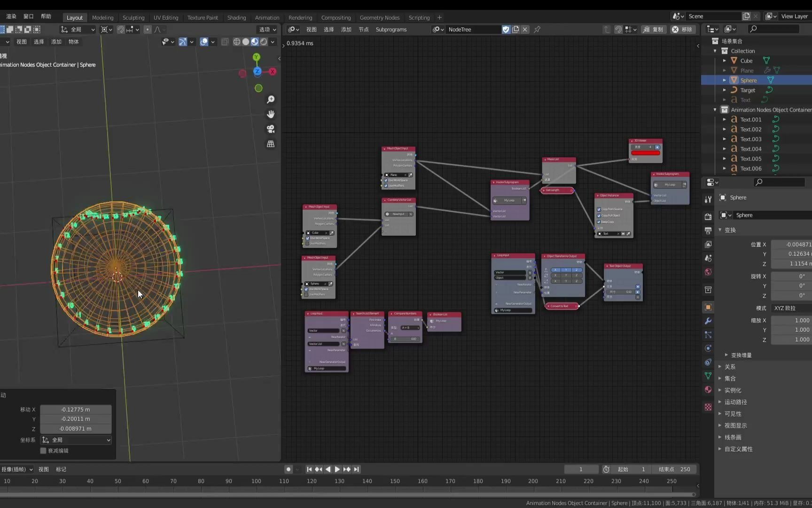The image size is (812, 508).
Task: Toggle viewport overlays display
Action: (204, 42)
